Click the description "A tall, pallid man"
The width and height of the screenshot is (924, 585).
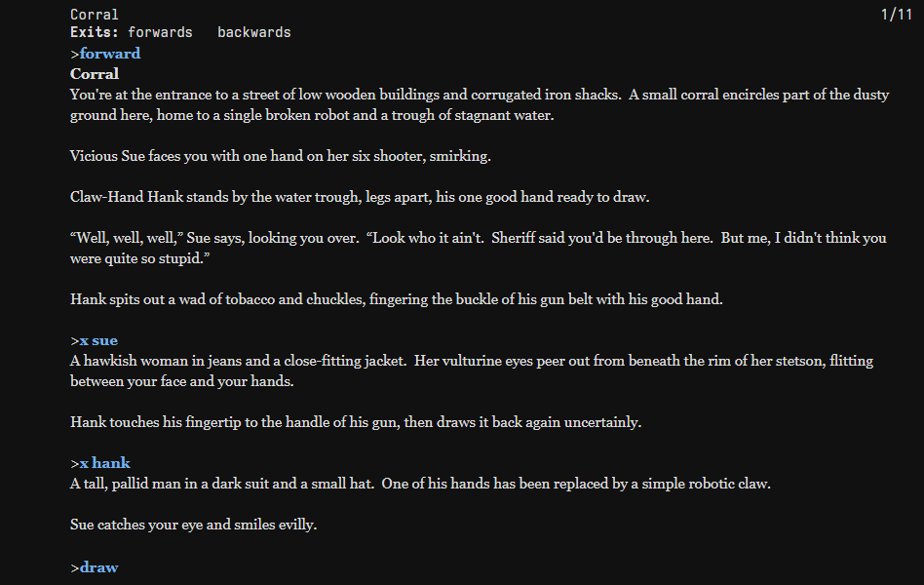(419, 484)
